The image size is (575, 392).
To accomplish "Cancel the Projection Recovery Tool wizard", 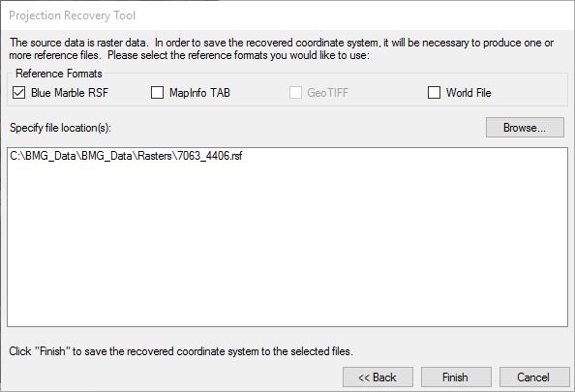I will point(534,377).
